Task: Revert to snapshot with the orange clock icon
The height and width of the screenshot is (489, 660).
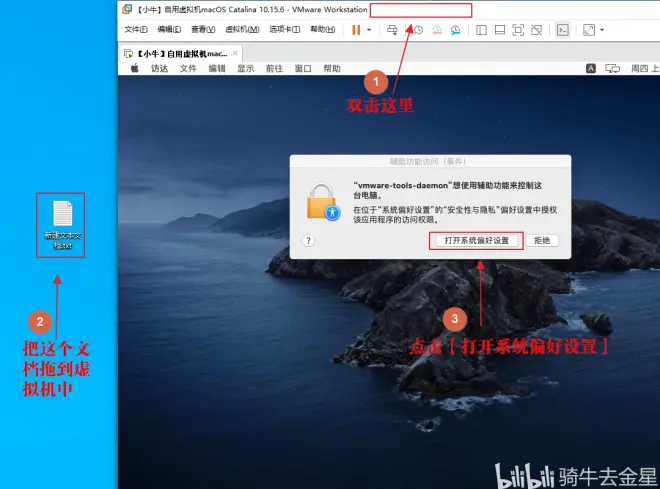Action: (x=437, y=30)
